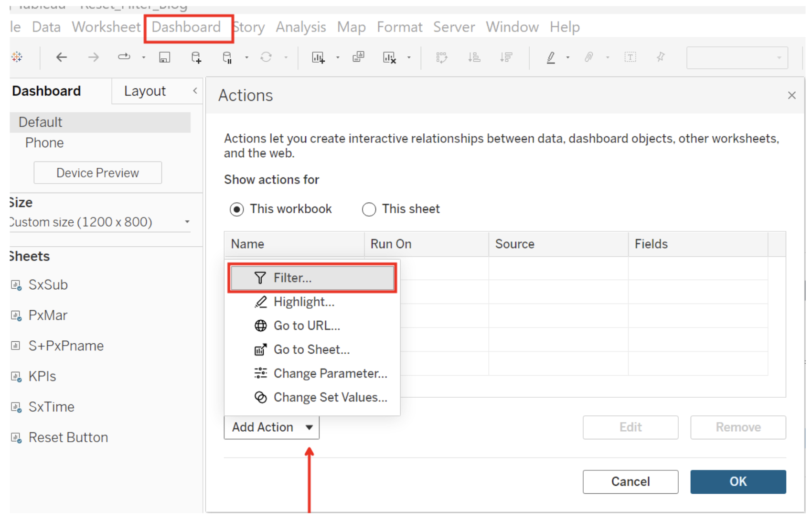Select the This sheet radio button
Image resolution: width=812 pixels, height=522 pixels.
pyautogui.click(x=369, y=209)
